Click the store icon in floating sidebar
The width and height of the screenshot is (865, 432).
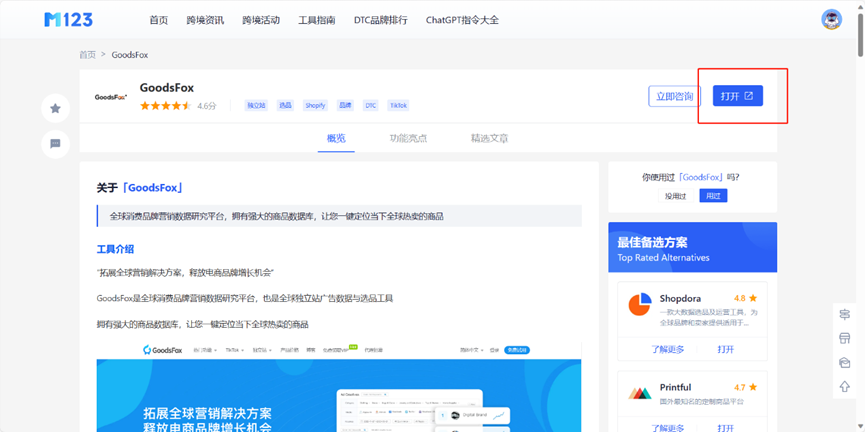click(x=844, y=338)
